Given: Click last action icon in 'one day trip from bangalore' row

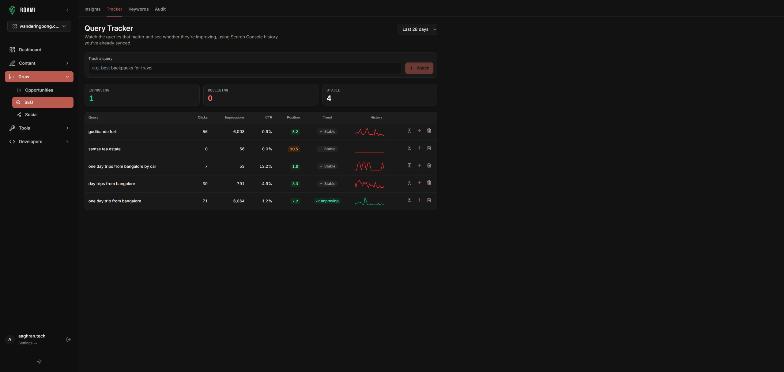Looking at the screenshot, I should coord(429,200).
